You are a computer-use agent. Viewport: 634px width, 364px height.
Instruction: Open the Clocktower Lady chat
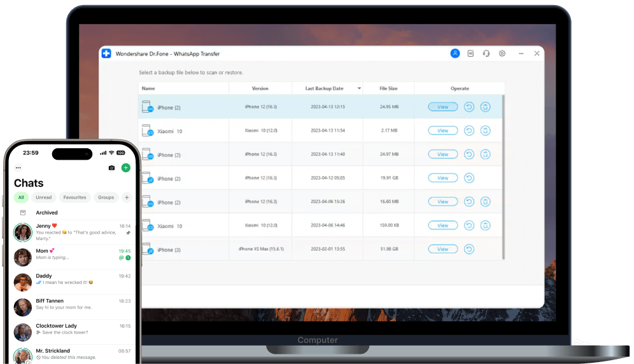click(x=73, y=332)
